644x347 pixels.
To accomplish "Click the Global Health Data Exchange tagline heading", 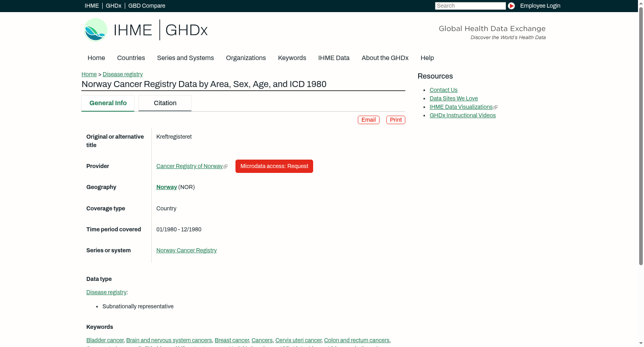I will click(x=492, y=29).
